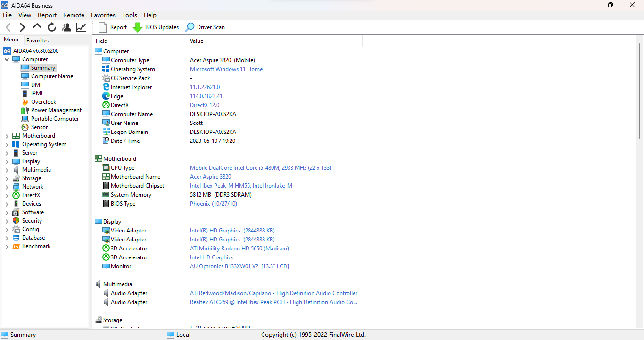This screenshot has height=340, width=644.
Task: Open the Remote menu
Action: (74, 15)
